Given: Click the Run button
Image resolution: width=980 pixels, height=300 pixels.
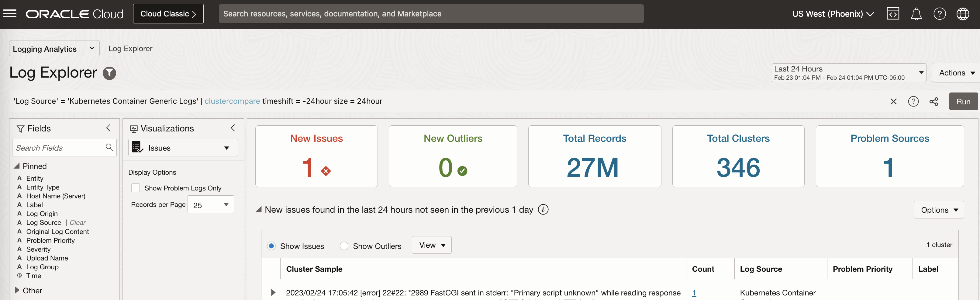Looking at the screenshot, I should click(x=963, y=101).
